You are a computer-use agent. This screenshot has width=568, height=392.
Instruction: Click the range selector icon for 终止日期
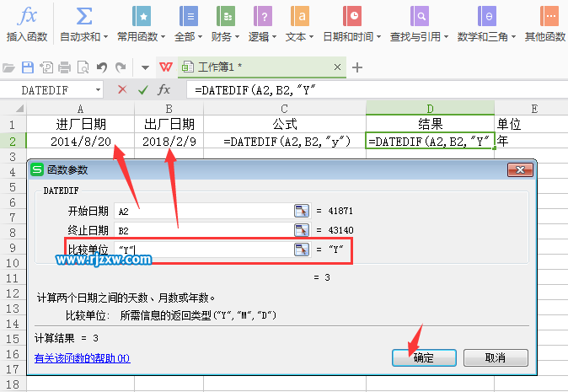[302, 229]
